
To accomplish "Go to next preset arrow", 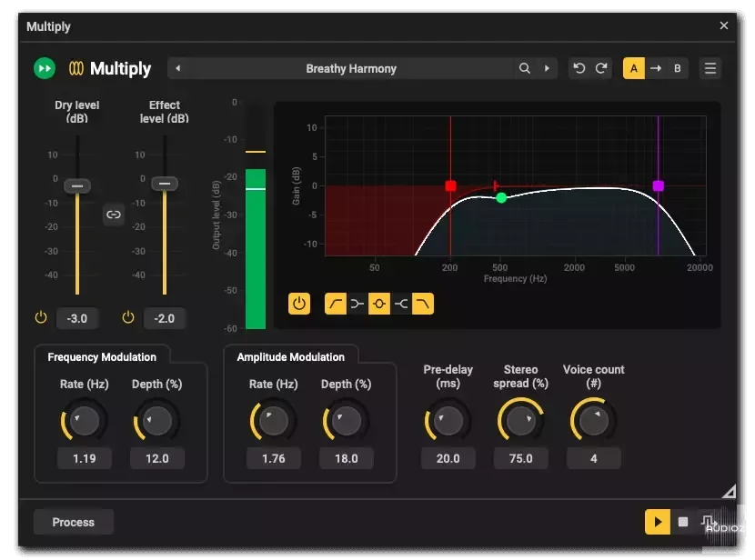I will click(547, 68).
